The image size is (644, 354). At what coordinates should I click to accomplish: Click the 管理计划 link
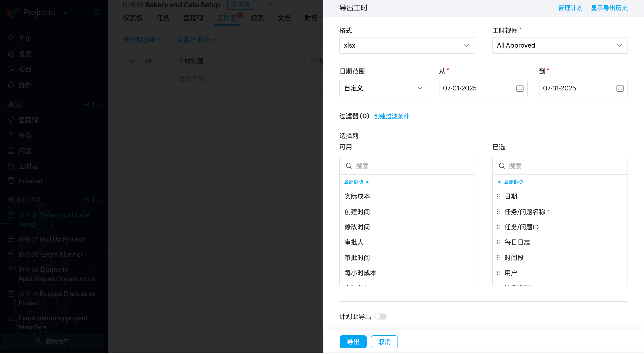pos(570,8)
